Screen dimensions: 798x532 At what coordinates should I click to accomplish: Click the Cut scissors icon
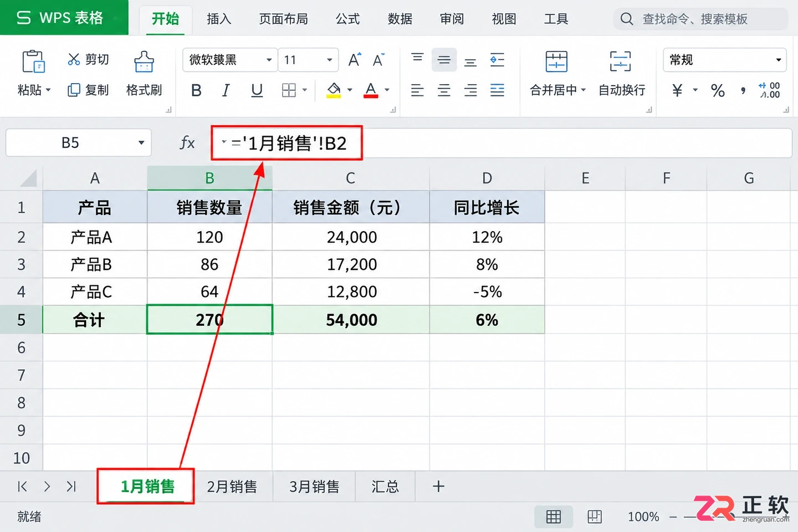pyautogui.click(x=74, y=59)
